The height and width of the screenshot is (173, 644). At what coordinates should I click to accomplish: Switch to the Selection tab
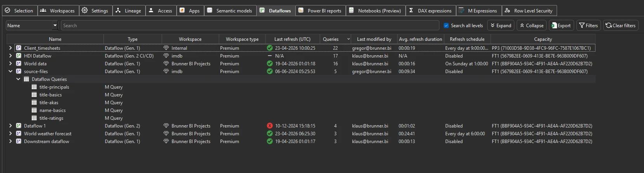[20, 10]
